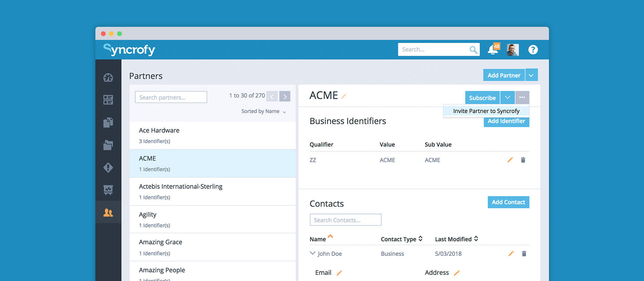Screen dimensions: 644x281
Task: Open Add Partner dropdown arrow
Action: [x=531, y=75]
